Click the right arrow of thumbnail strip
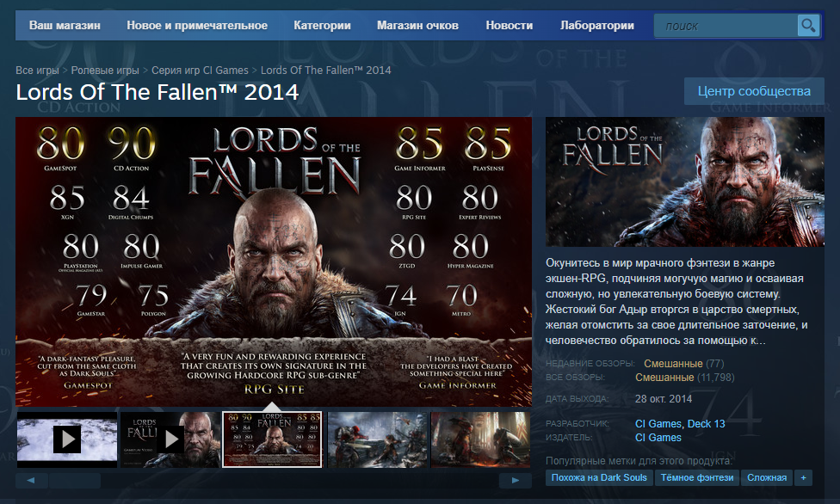The height and width of the screenshot is (504, 840). click(515, 480)
